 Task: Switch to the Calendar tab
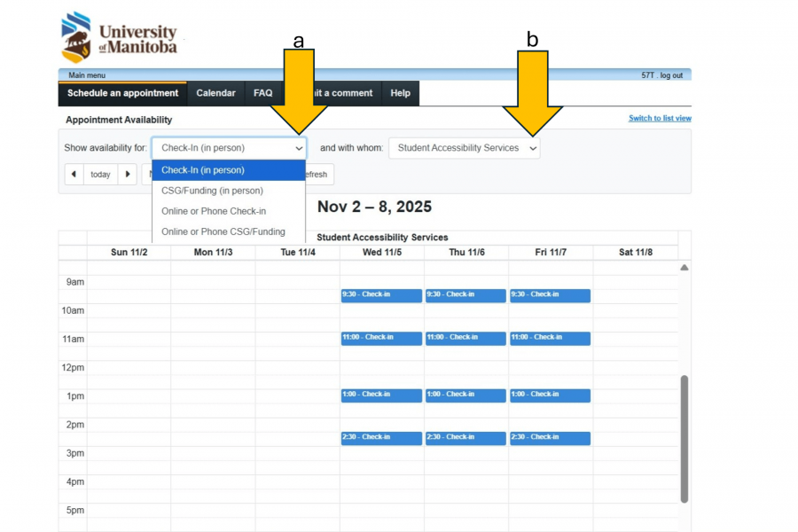click(x=215, y=93)
